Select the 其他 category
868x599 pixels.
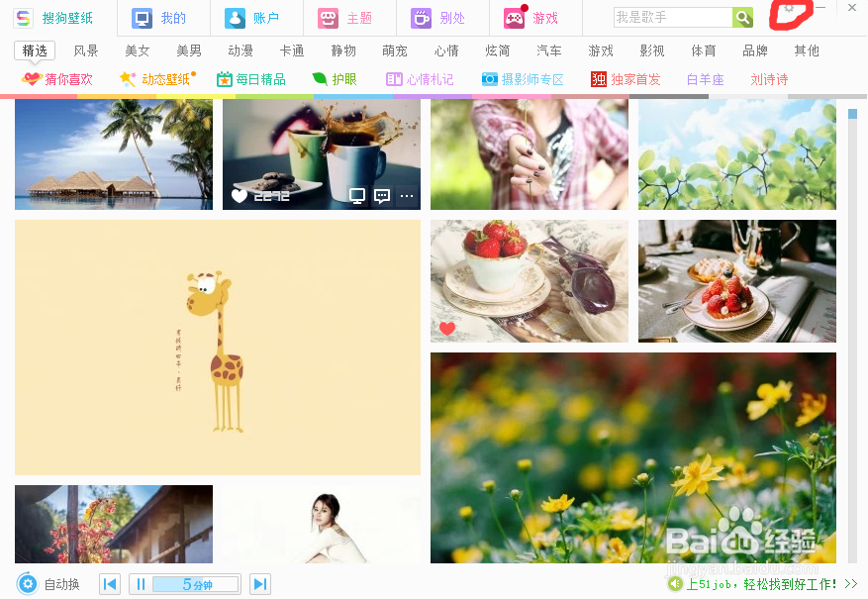point(807,50)
